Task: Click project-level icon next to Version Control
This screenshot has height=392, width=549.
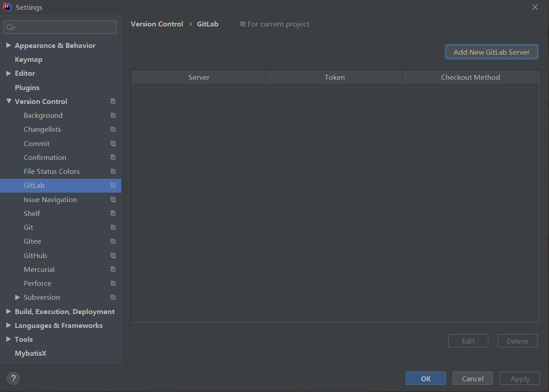Action: click(113, 101)
